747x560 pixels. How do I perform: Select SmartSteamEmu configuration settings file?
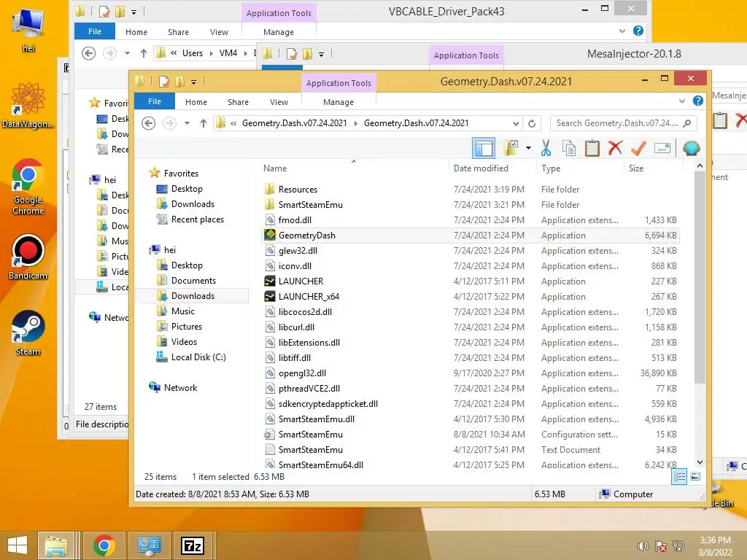[x=471, y=435]
